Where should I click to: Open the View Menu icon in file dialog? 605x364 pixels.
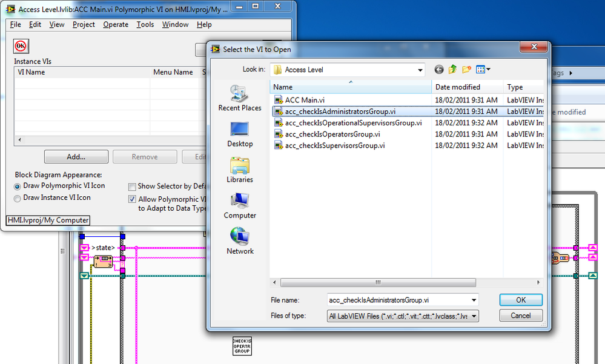483,70
